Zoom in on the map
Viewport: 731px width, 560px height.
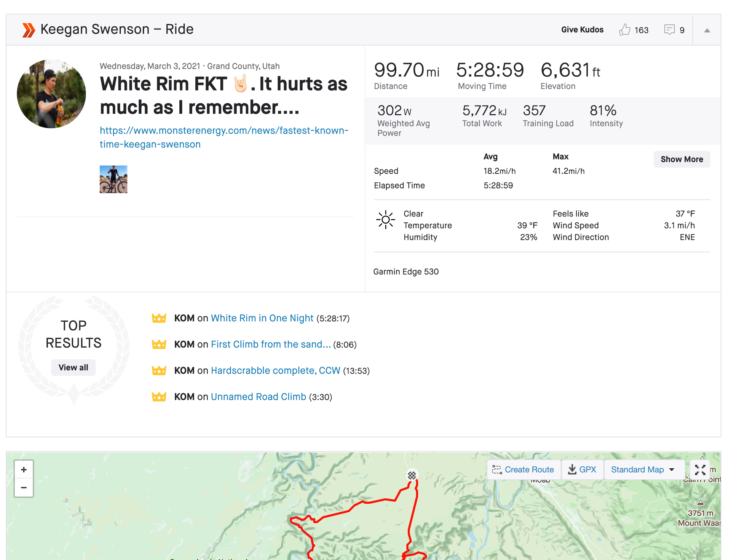[x=24, y=470]
